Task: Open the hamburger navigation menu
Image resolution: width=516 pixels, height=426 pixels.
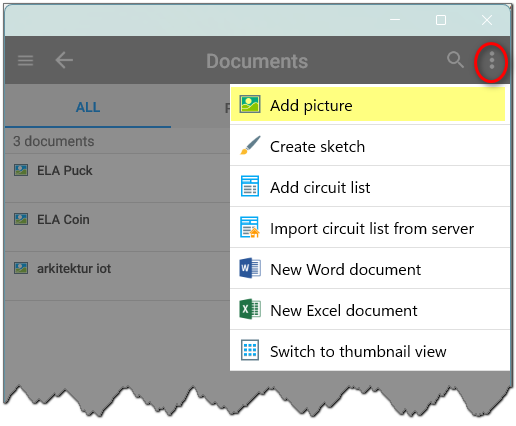Action: pyautogui.click(x=25, y=60)
